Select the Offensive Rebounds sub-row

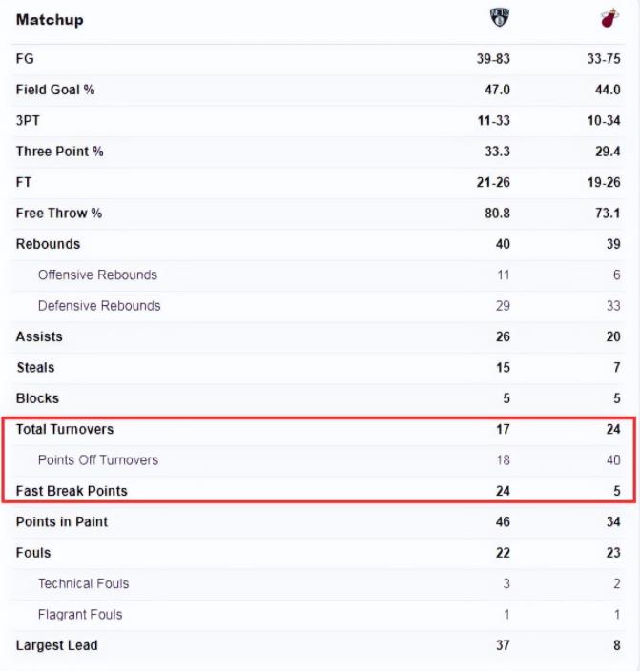pos(97,275)
